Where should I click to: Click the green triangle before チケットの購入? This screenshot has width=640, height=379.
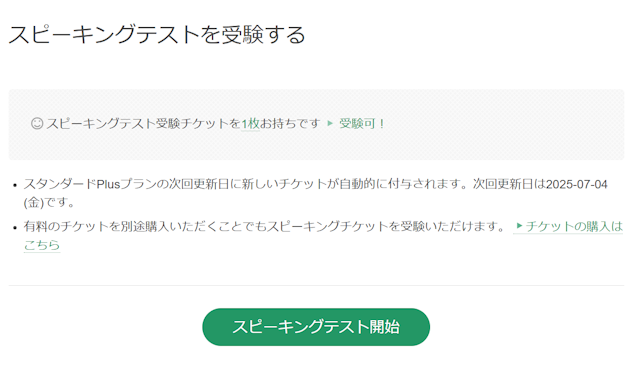pyautogui.click(x=519, y=226)
